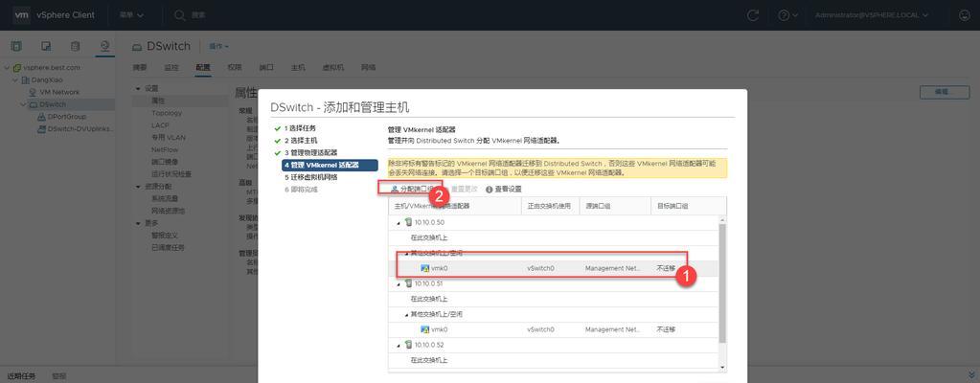The width and height of the screenshot is (980, 383).
Task: Open the help question-mark menu
Action: [x=787, y=15]
